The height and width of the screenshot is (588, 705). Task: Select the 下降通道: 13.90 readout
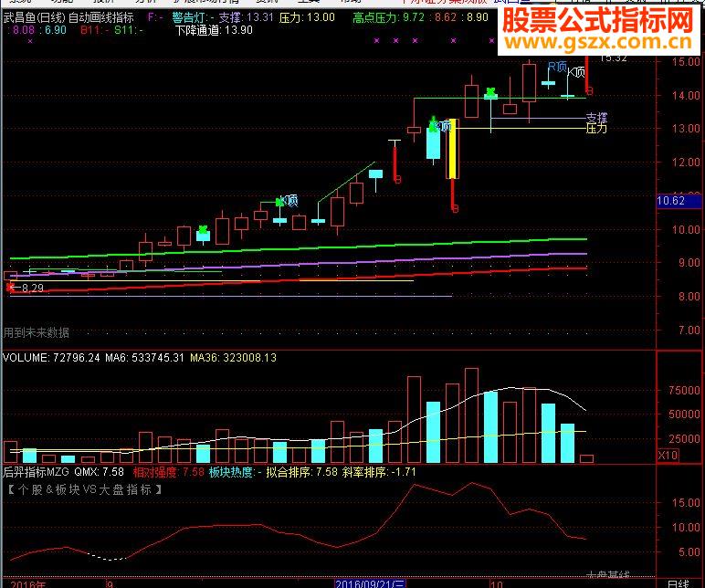214,30
